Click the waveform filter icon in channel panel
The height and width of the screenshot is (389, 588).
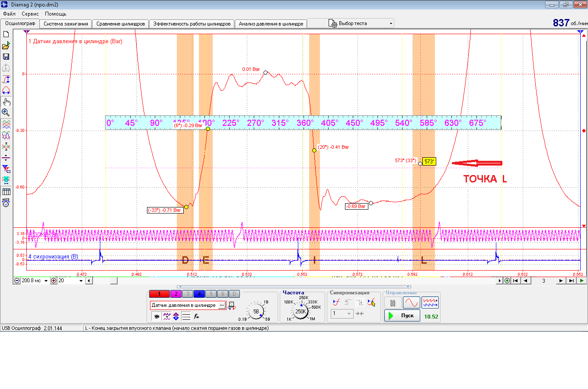pyautogui.click(x=166, y=317)
